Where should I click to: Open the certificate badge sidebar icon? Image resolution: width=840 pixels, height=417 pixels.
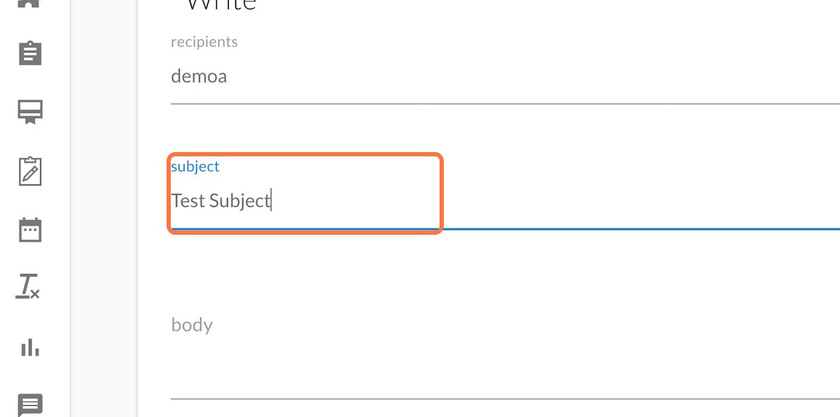click(30, 111)
